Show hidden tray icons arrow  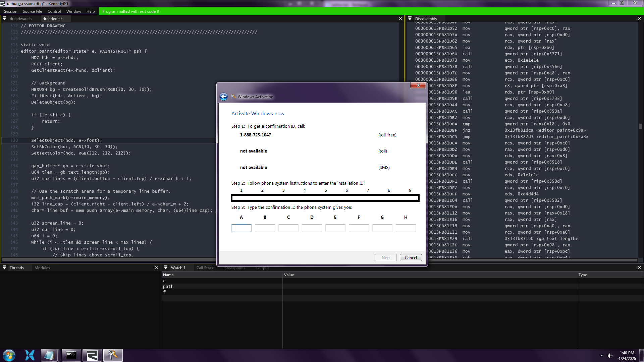pyautogui.click(x=602, y=356)
